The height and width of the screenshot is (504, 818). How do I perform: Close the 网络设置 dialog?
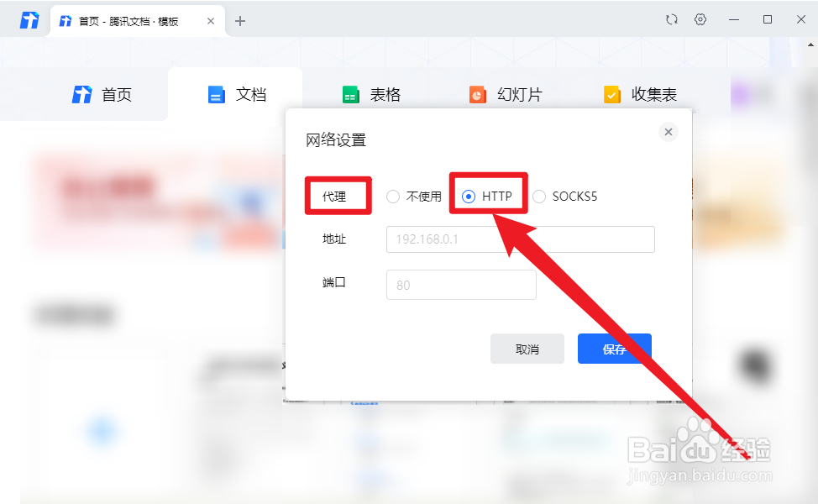pyautogui.click(x=669, y=132)
